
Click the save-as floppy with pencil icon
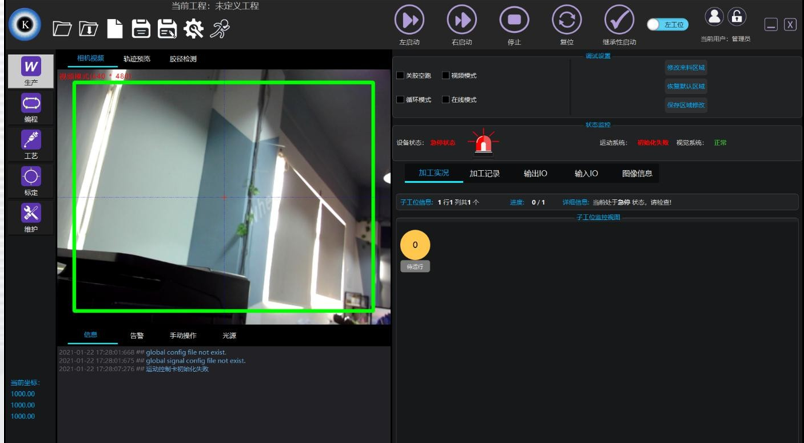[167, 28]
